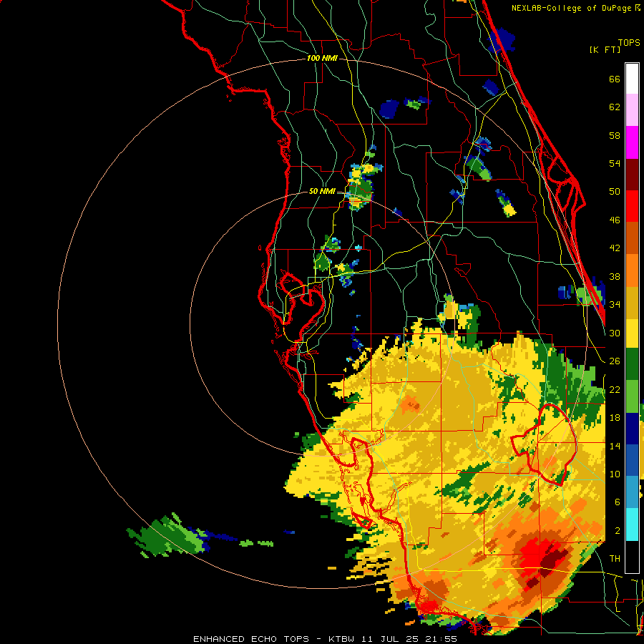The width and height of the screenshot is (644, 644).
Task: Pick the bright red legend swatch
Action: coord(632,206)
